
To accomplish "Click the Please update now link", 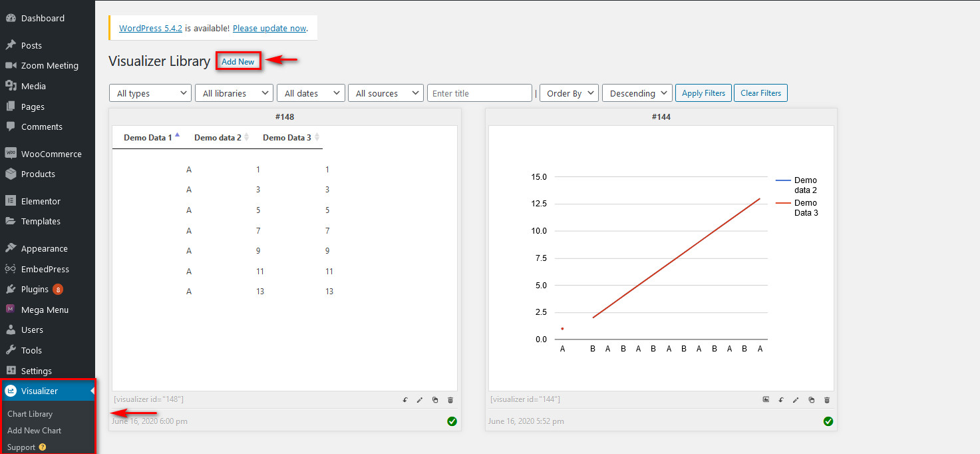I will [269, 29].
